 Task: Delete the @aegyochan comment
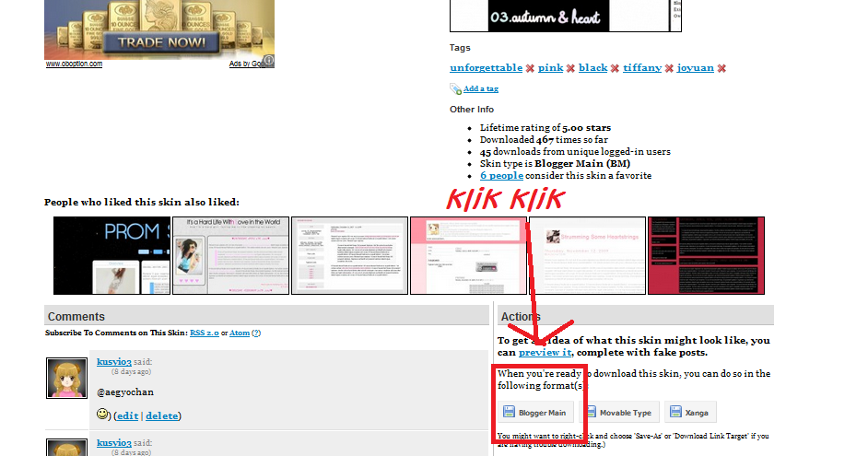[x=161, y=415]
